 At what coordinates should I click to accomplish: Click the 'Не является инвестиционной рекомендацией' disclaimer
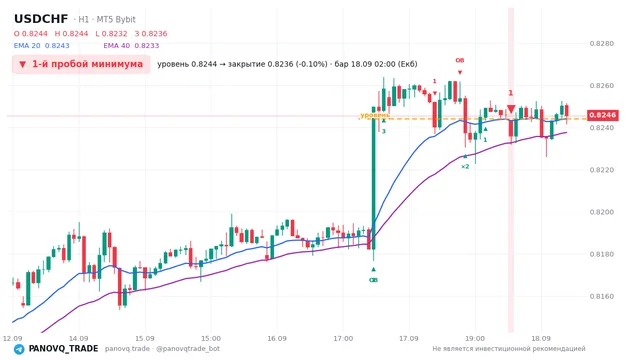(509, 349)
